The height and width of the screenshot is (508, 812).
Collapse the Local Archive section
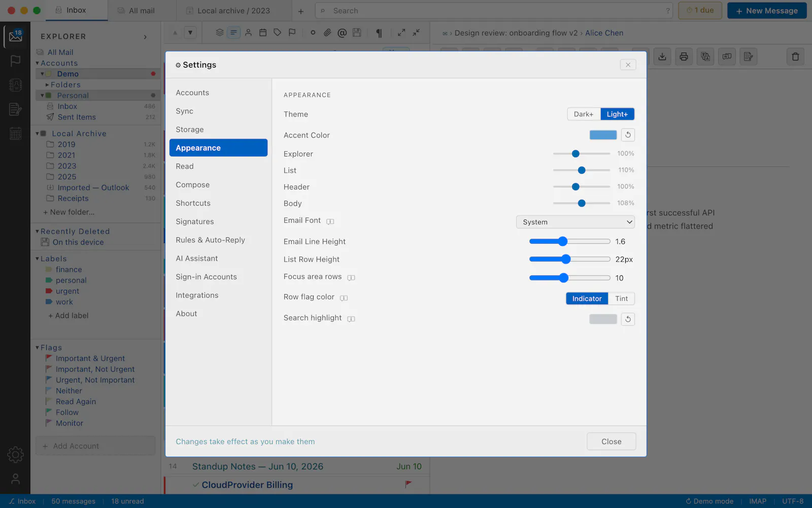[x=38, y=134]
